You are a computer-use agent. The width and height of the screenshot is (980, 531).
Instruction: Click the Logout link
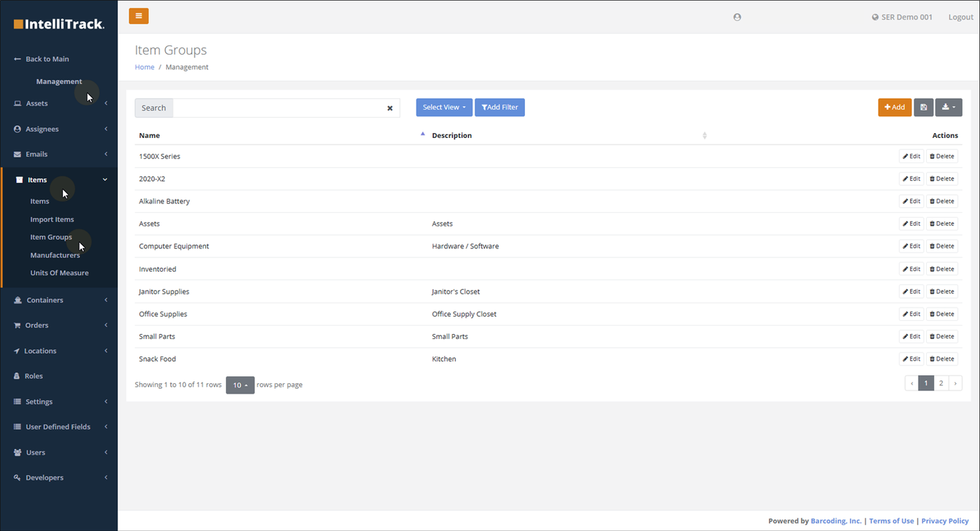[x=960, y=17]
